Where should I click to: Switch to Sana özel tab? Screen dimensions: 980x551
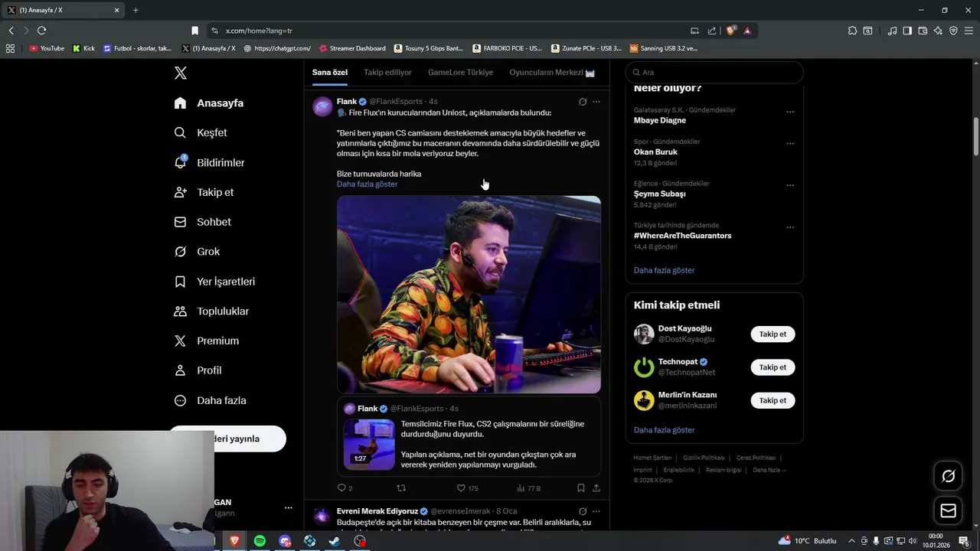pyautogui.click(x=330, y=73)
